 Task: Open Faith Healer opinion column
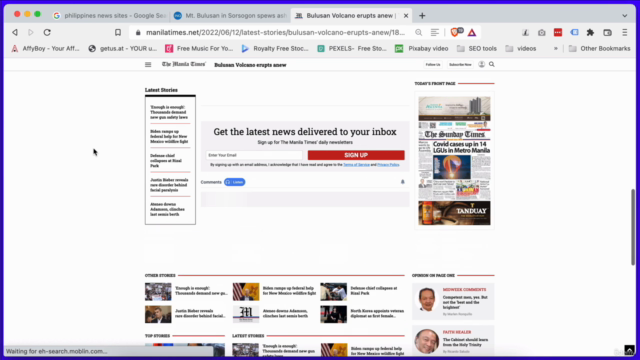[x=453, y=341]
